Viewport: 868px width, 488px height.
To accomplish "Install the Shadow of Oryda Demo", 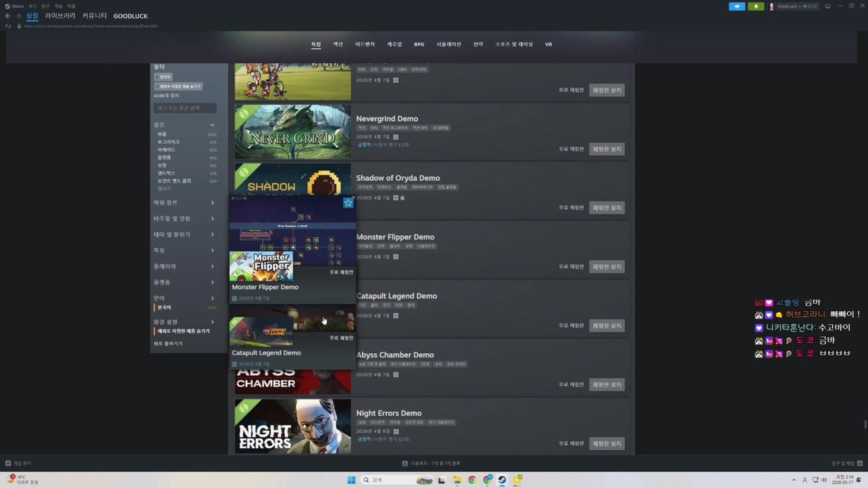I will (607, 208).
